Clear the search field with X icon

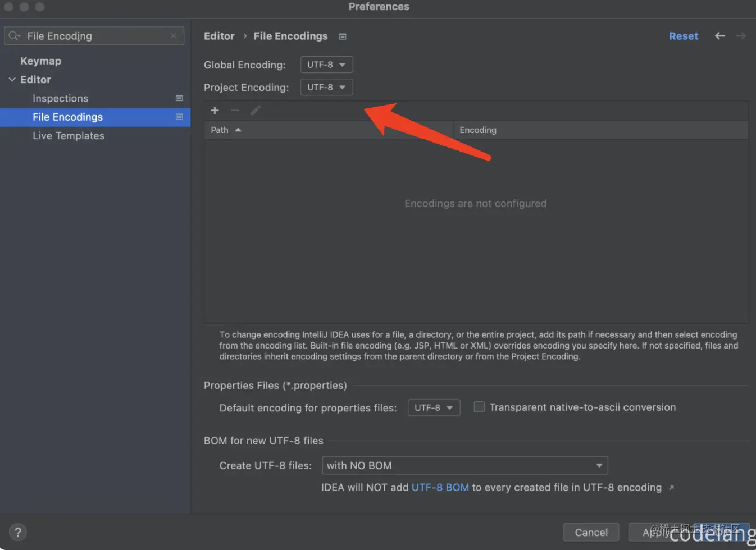coord(174,36)
